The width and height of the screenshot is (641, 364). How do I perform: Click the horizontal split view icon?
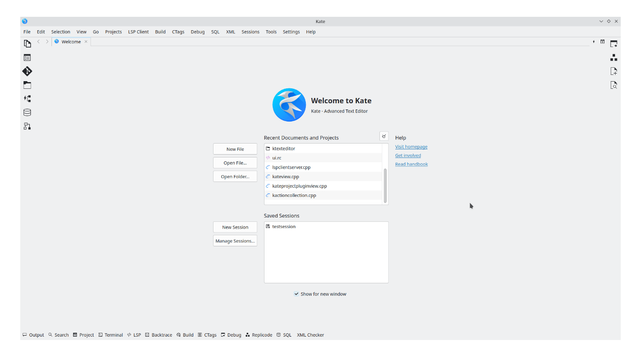coord(603,42)
